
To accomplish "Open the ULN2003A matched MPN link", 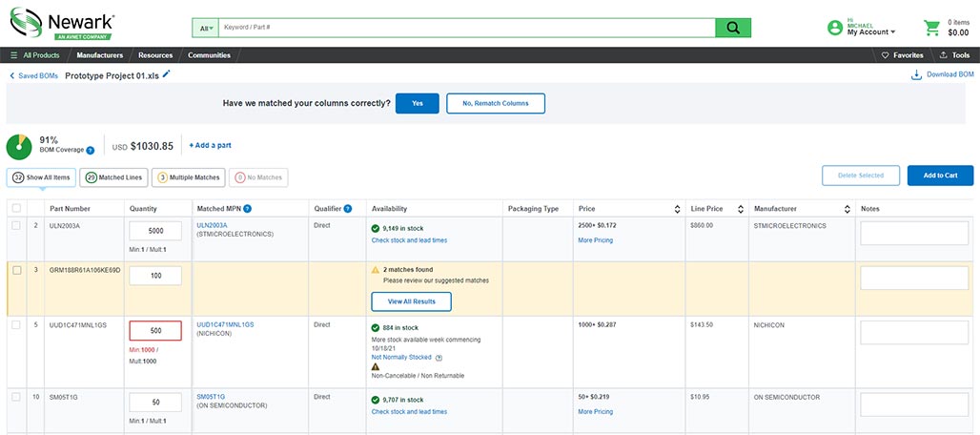I will (x=212, y=225).
